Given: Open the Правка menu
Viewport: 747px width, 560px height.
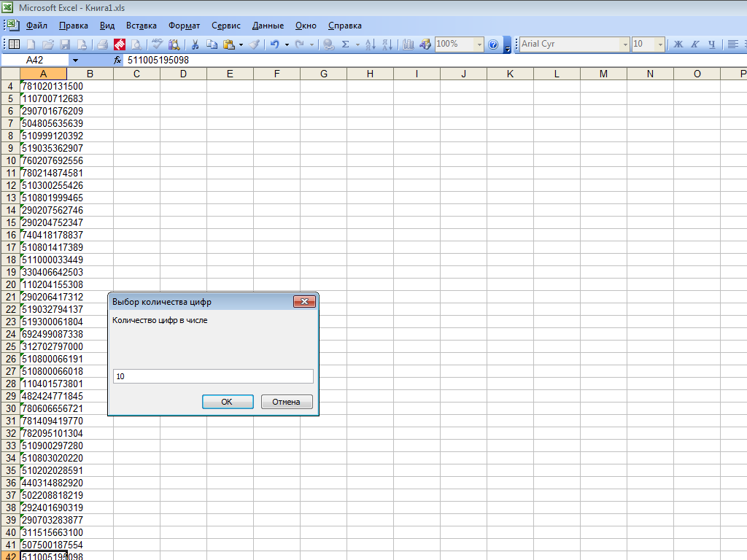Looking at the screenshot, I should click(74, 26).
